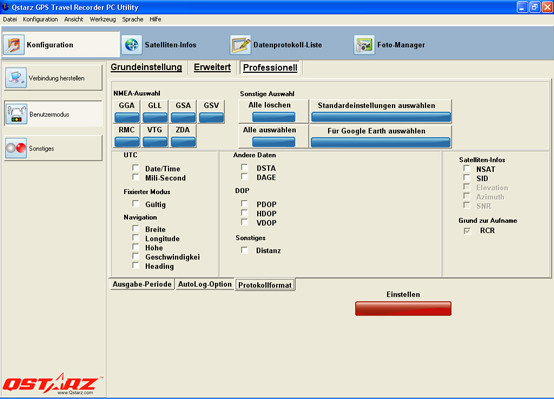
Task: Open the Ansicht menu
Action: coord(73,19)
